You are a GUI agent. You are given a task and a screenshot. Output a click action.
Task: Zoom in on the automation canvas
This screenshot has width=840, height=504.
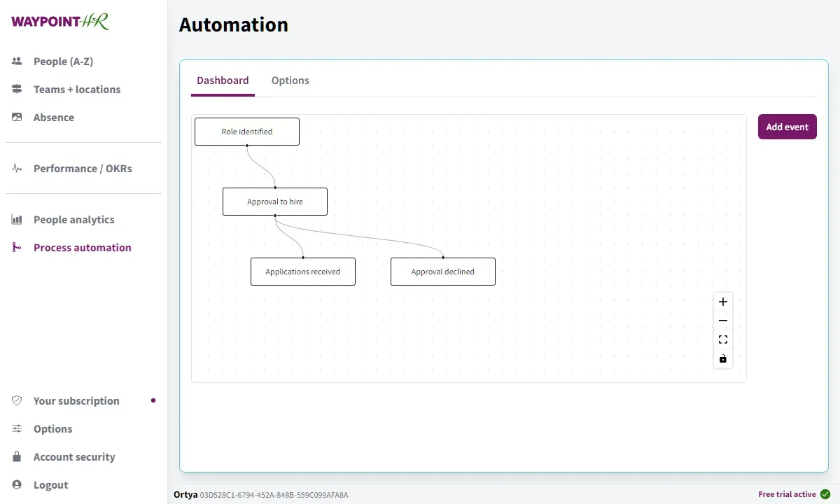point(722,301)
